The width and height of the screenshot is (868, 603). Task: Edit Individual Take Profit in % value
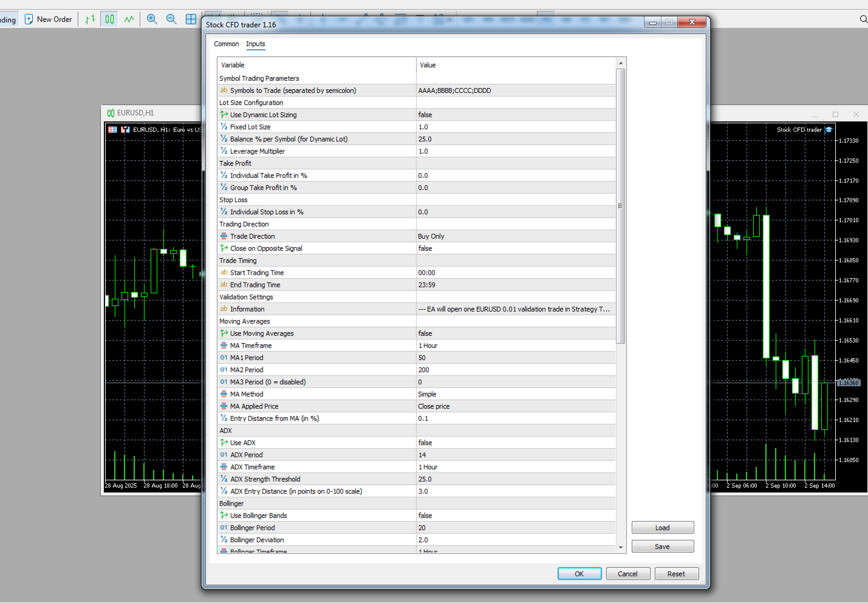[516, 175]
